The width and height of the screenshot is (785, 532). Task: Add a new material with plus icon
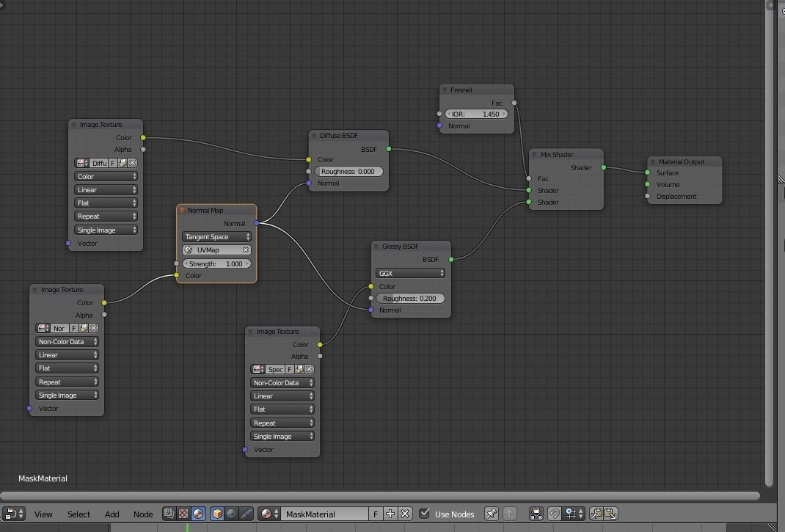tap(390, 514)
